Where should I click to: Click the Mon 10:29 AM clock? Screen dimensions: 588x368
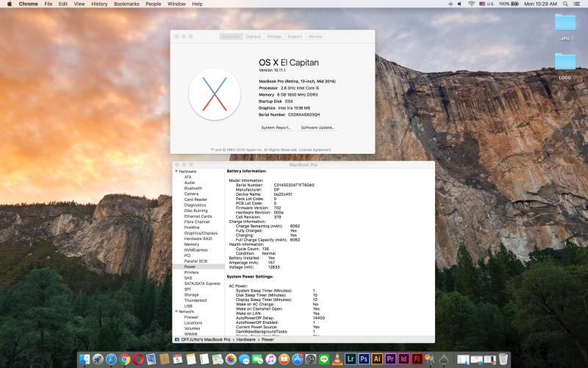pos(540,4)
